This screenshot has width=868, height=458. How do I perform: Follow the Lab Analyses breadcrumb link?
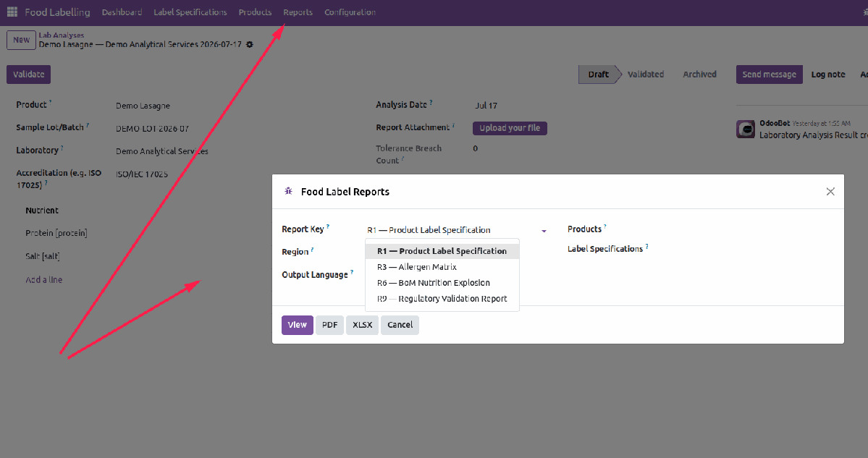pyautogui.click(x=62, y=35)
